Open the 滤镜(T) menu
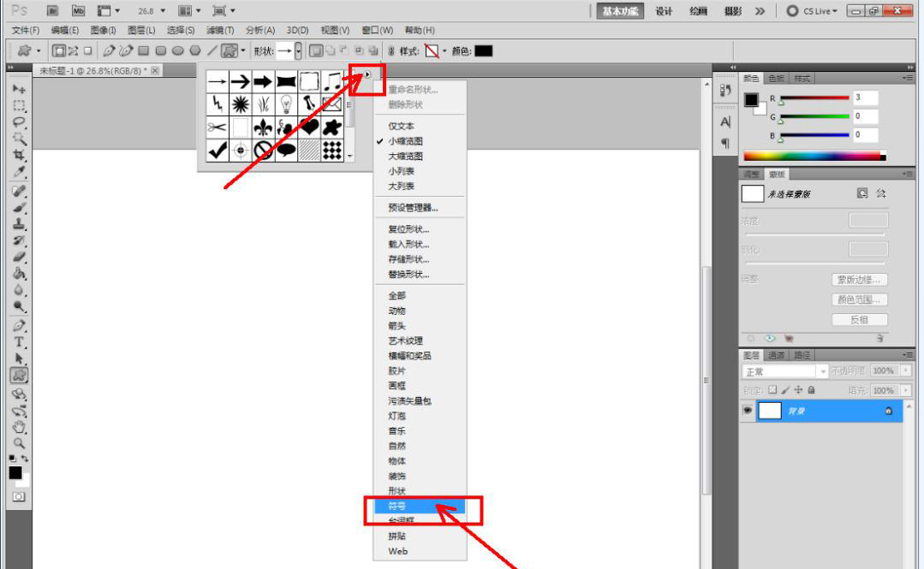This screenshot has width=924, height=569. coord(220,30)
